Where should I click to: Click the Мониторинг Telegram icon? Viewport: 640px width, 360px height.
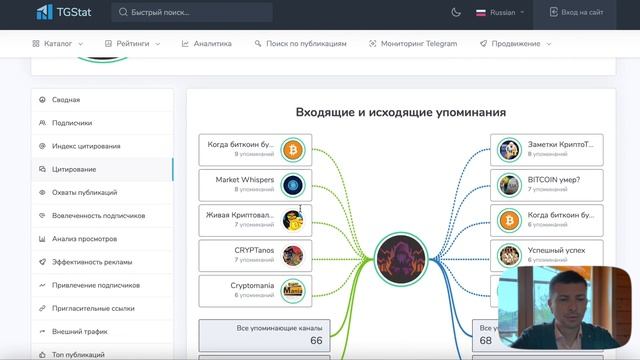372,44
